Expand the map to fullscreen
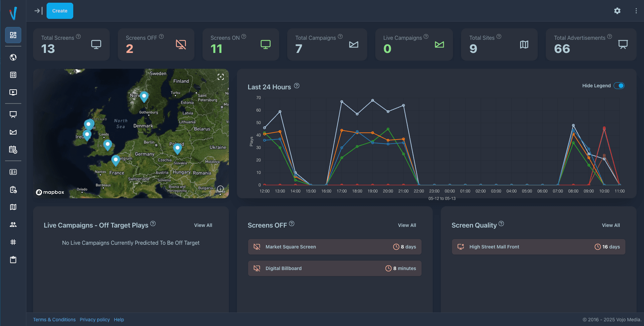Image resolution: width=644 pixels, height=326 pixels. coord(221,77)
